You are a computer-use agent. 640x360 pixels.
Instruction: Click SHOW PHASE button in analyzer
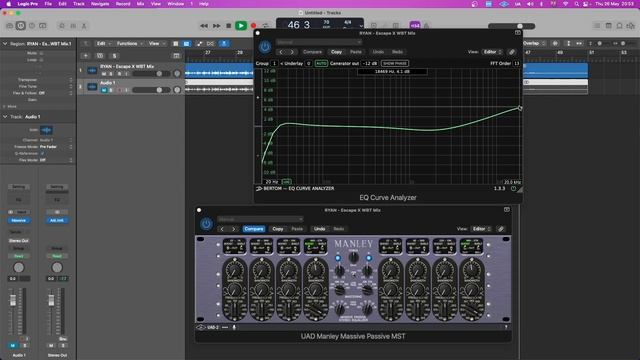(x=395, y=63)
